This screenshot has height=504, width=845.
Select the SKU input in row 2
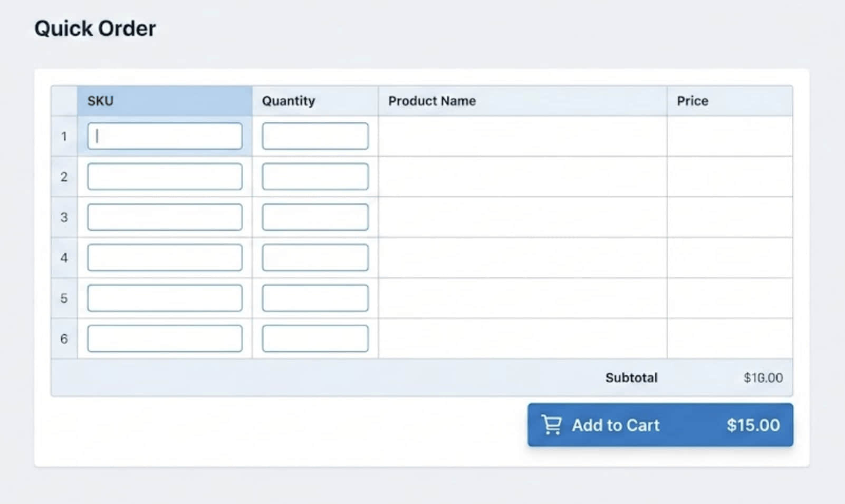165,177
